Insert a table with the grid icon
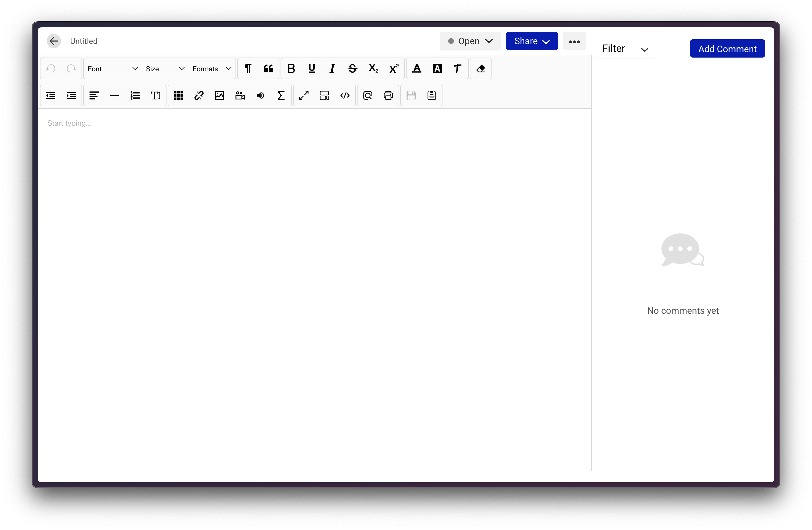The image size is (812, 530). (178, 95)
